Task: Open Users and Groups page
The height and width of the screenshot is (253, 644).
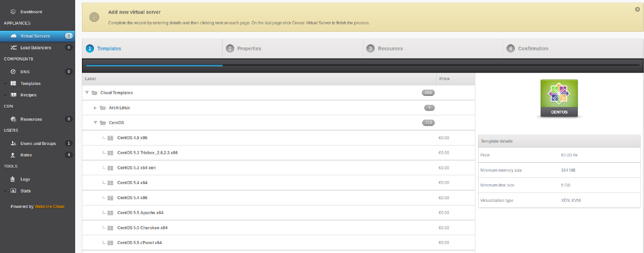Action: [38, 143]
